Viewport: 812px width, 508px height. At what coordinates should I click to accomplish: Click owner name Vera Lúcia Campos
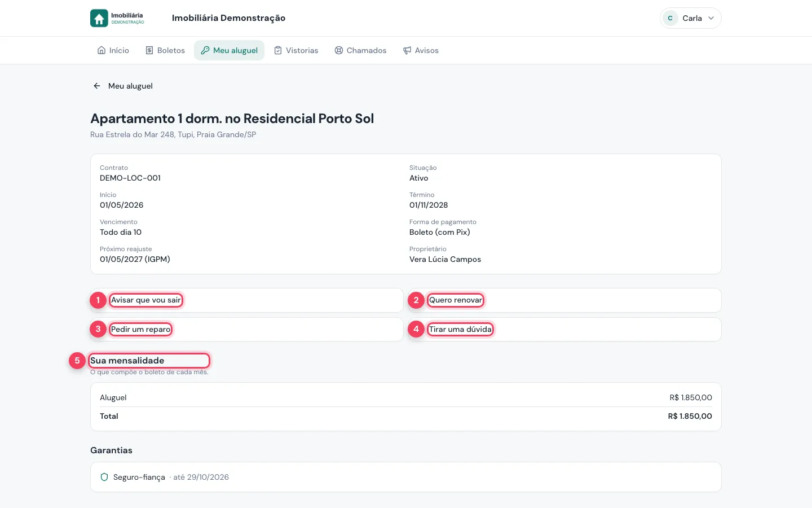click(x=445, y=259)
